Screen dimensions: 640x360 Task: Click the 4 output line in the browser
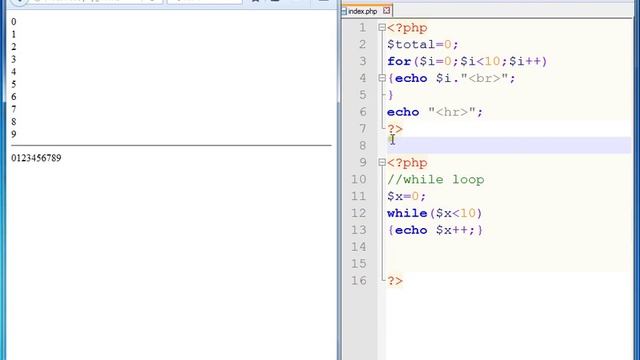14,72
